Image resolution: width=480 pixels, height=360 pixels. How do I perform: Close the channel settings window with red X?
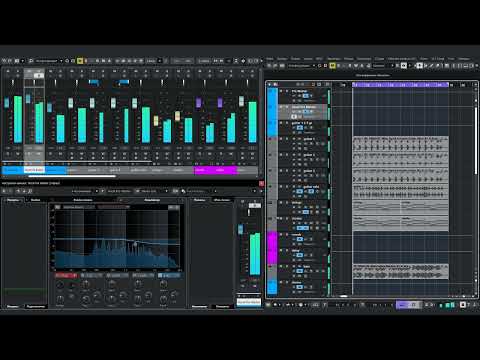tap(261, 184)
